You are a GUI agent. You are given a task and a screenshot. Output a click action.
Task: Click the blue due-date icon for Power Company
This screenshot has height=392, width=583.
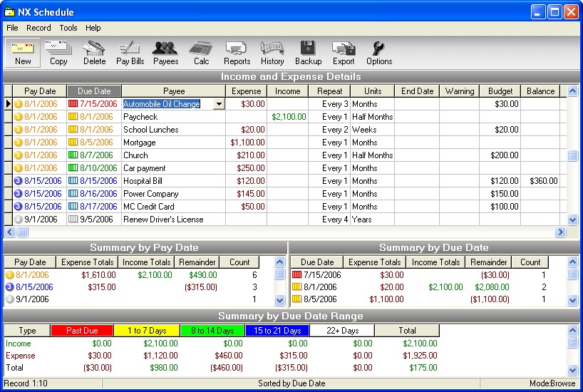(73, 194)
